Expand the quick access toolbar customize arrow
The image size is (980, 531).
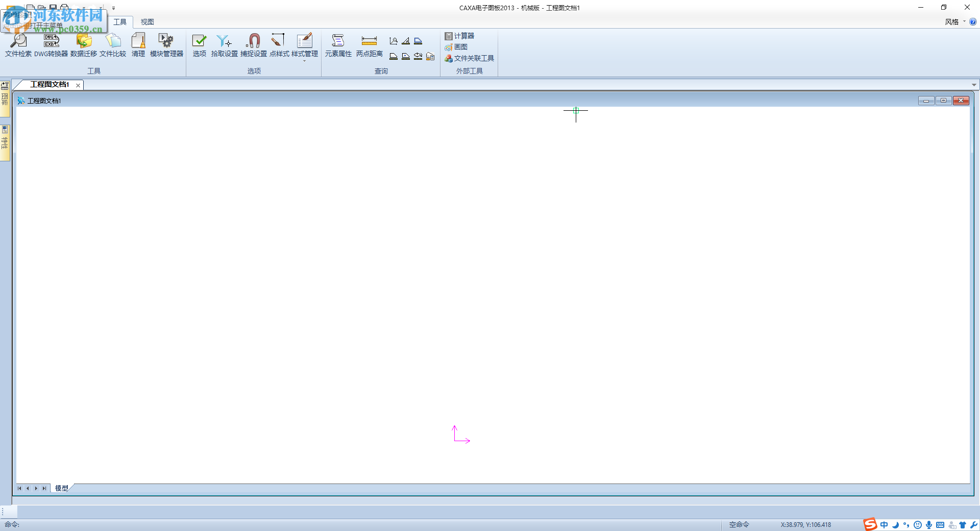coord(113,8)
